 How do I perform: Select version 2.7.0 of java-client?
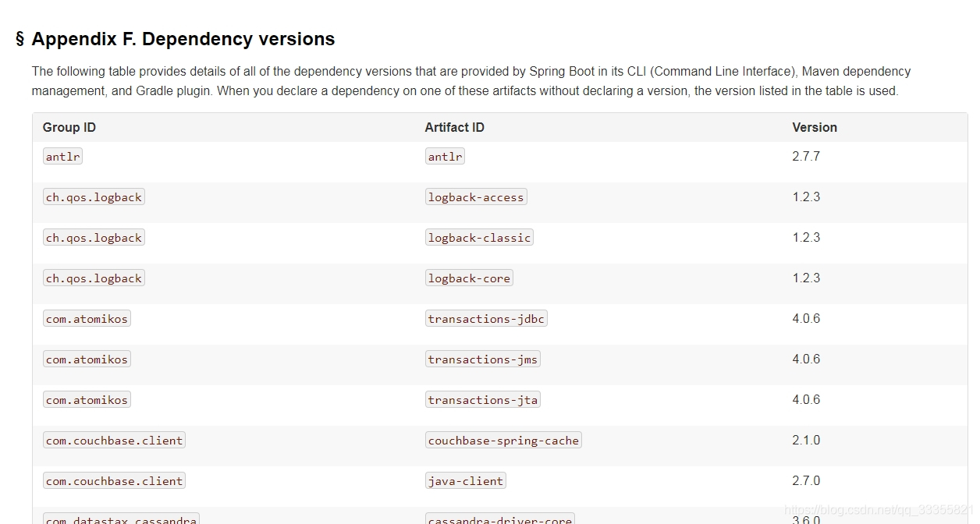pos(806,480)
